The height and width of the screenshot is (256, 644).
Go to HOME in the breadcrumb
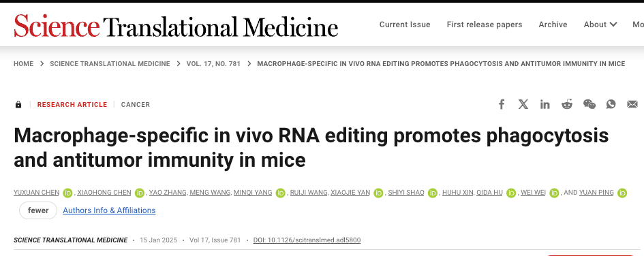tap(23, 63)
